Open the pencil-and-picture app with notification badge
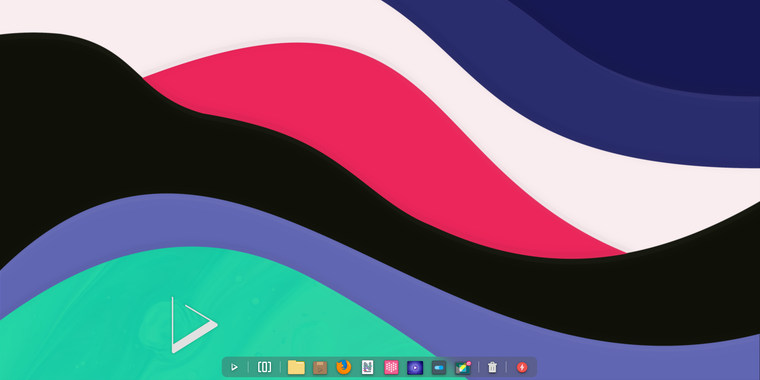 point(463,368)
